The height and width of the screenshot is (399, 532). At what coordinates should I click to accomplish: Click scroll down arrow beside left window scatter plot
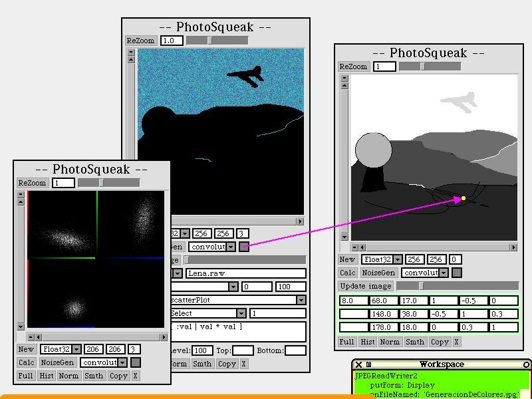coord(21,327)
